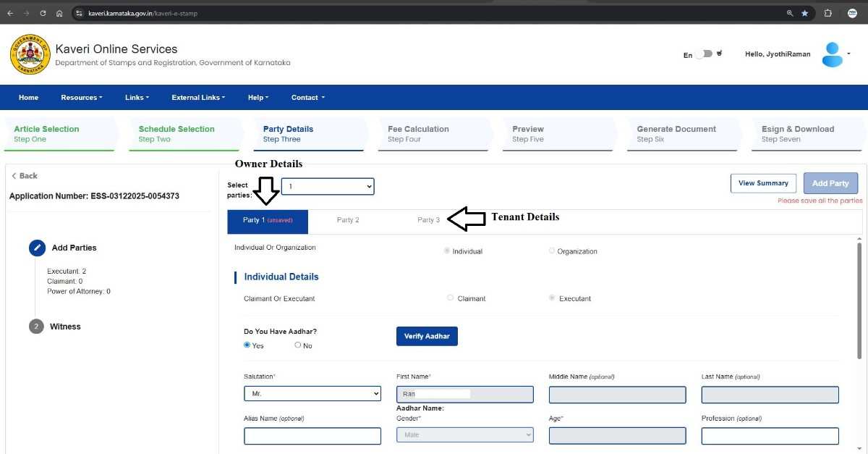The width and height of the screenshot is (868, 454).
Task: Open the browser extensions puzzle icon
Action: tap(827, 13)
